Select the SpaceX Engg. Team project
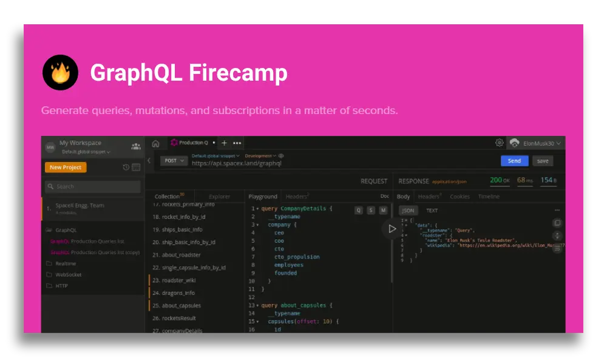Viewport: 607px width, 364px height. 93,209
